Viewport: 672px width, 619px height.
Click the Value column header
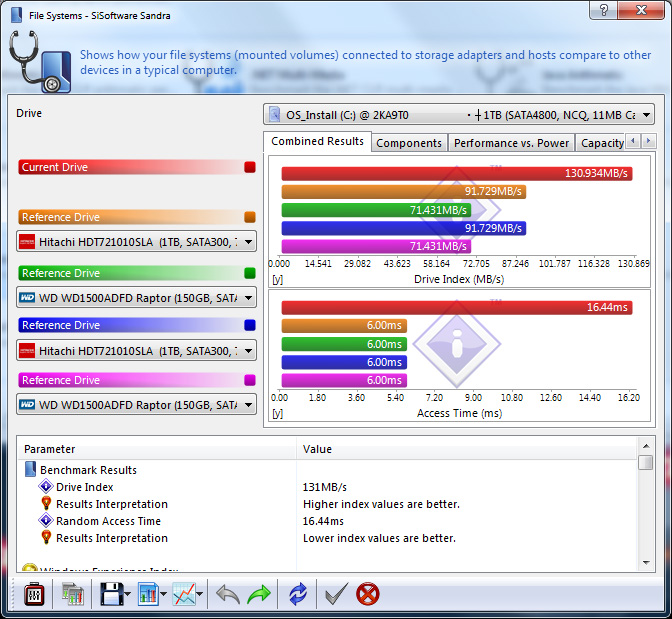[x=466, y=449]
